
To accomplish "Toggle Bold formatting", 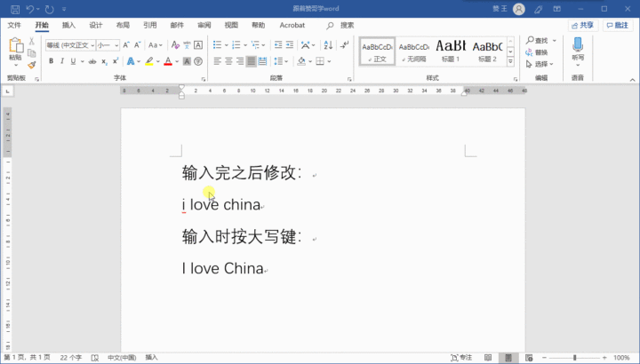I will point(51,61).
